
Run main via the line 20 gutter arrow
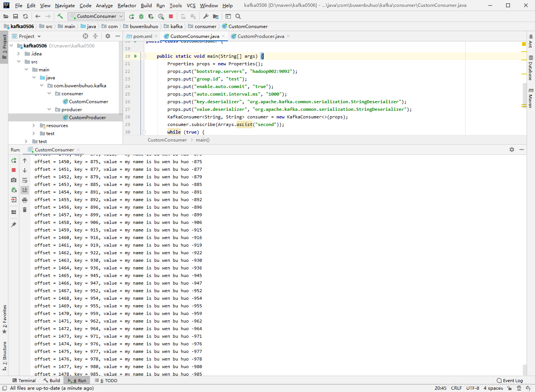[136, 56]
